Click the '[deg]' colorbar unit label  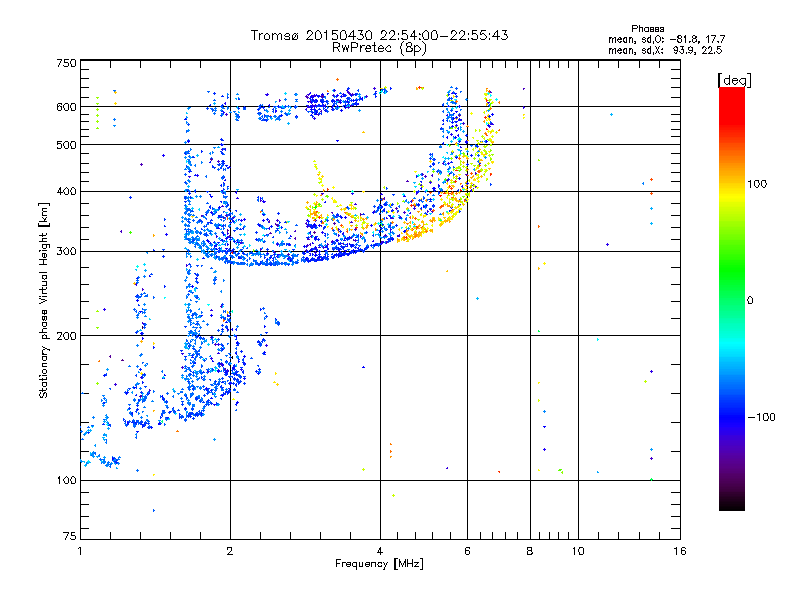pos(734,81)
